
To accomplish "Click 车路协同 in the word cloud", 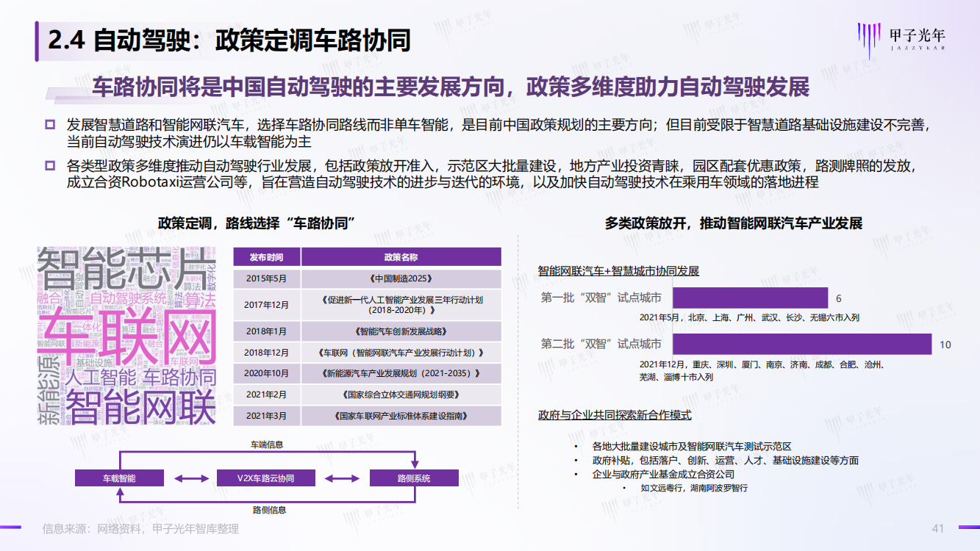I will pyautogui.click(x=179, y=378).
